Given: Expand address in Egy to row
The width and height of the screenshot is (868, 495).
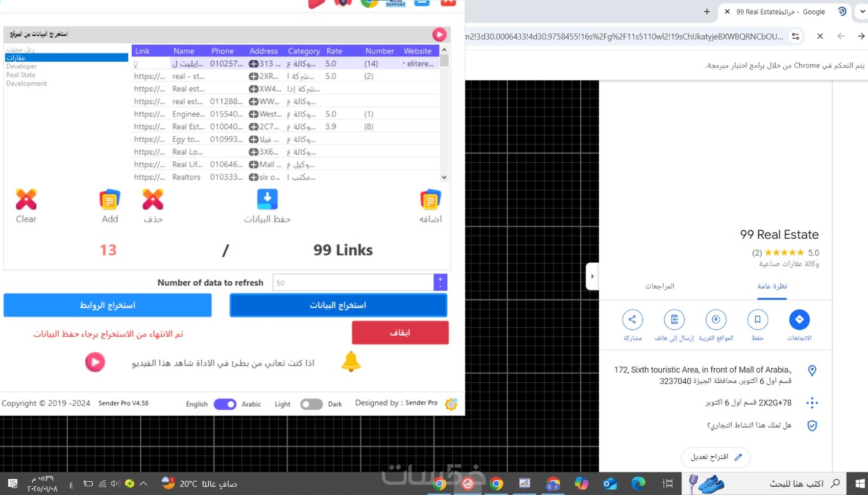Looking at the screenshot, I should tap(253, 139).
